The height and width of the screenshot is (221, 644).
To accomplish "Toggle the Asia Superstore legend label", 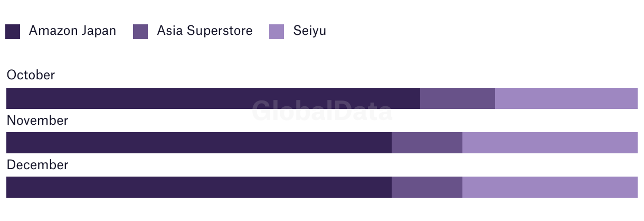I will (205, 31).
